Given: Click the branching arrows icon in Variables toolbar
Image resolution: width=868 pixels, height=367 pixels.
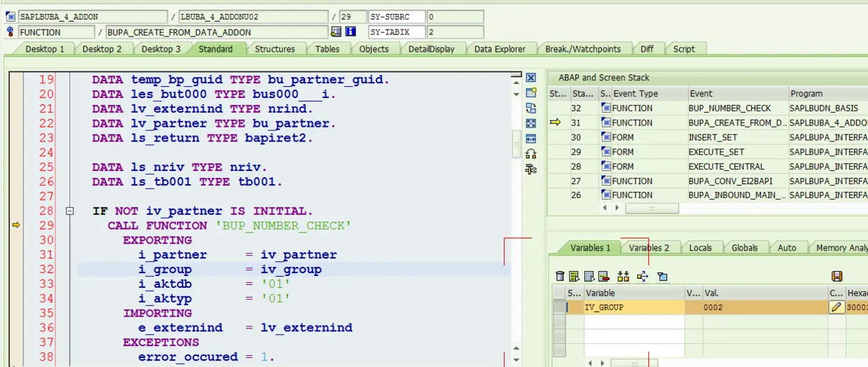Looking at the screenshot, I should point(643,276).
